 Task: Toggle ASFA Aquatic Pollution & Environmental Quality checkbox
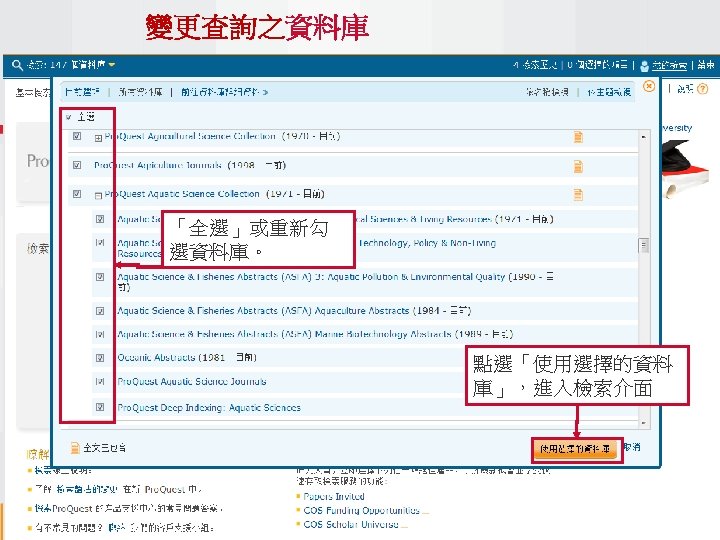(x=100, y=277)
